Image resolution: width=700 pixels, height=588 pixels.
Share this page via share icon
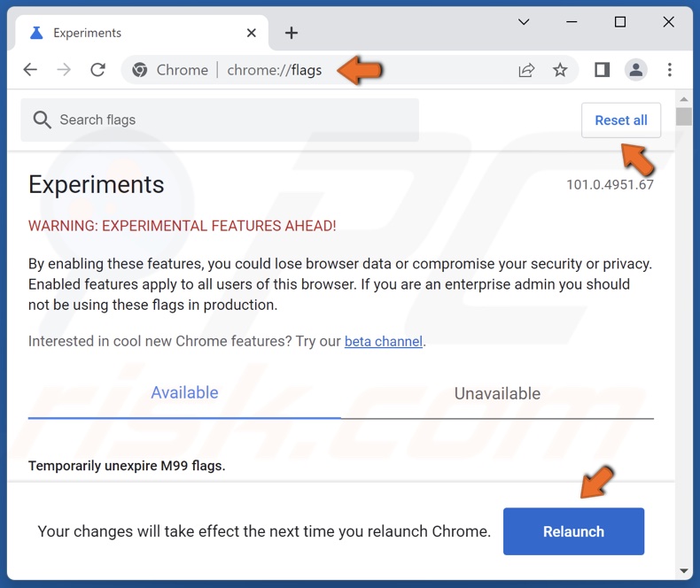[x=526, y=70]
